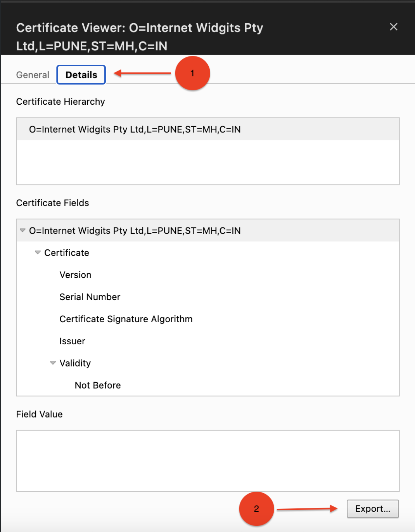Viewport: 415px width, 532px height.
Task: Select the Serial Number field
Action: 90,297
